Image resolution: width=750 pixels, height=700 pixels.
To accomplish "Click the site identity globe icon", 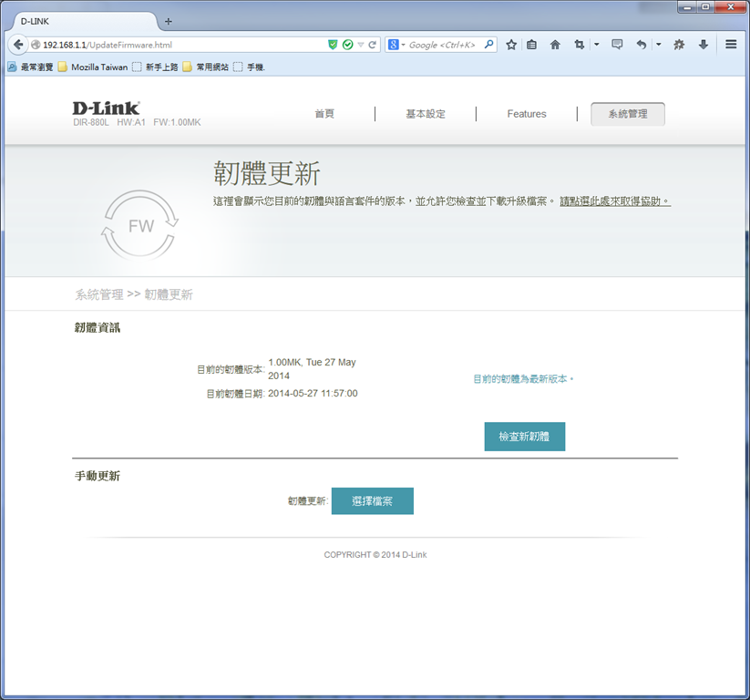I will coord(36,45).
